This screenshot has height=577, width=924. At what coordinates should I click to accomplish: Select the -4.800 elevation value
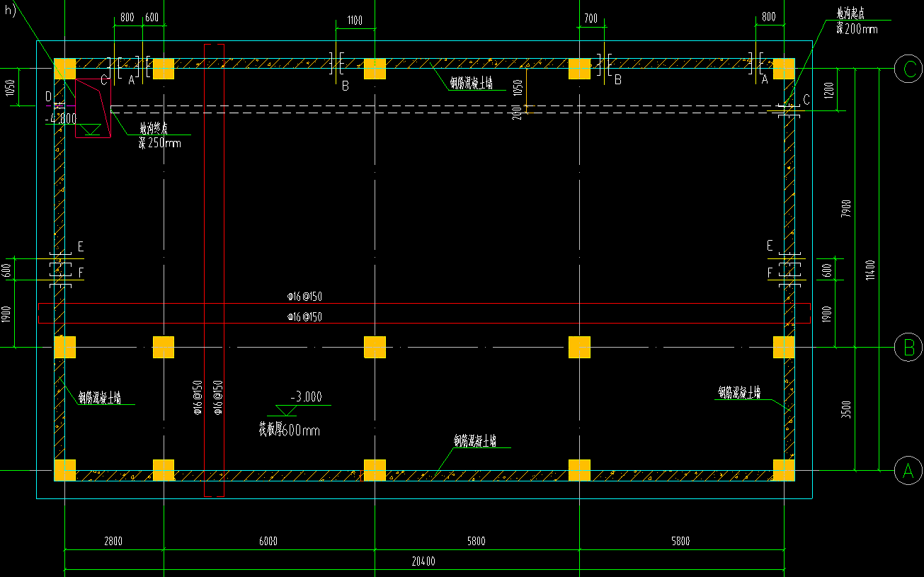click(61, 118)
